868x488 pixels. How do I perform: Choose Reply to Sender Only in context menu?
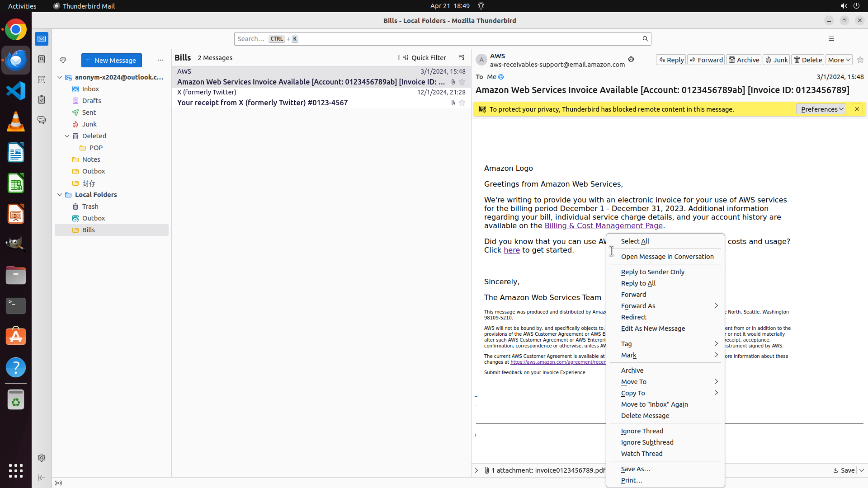652,272
